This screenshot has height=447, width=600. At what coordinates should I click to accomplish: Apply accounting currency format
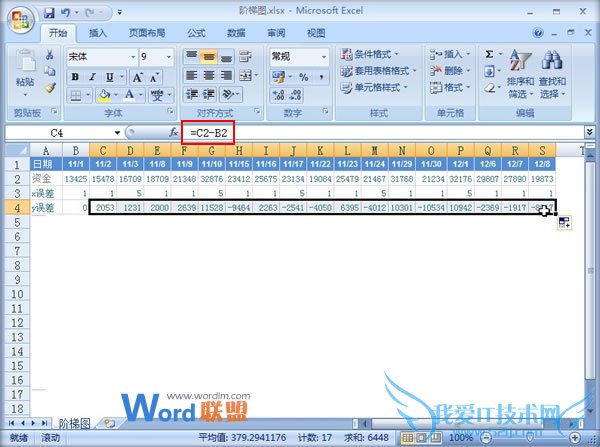point(278,77)
